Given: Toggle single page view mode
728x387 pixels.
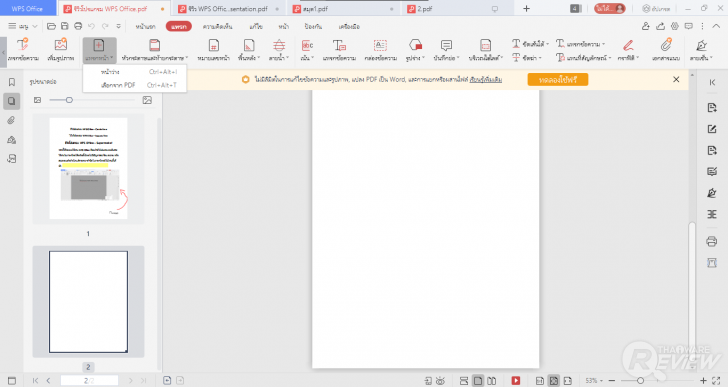Looking at the screenshot, I should [478, 381].
